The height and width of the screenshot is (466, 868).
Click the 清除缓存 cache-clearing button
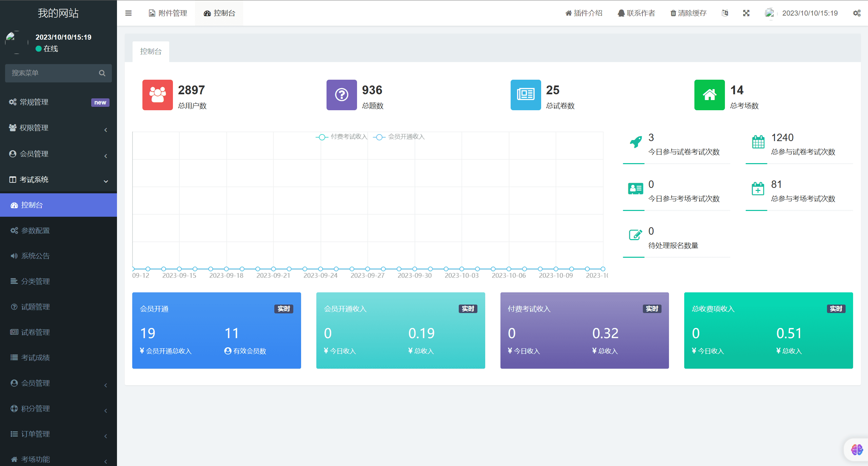coord(688,13)
